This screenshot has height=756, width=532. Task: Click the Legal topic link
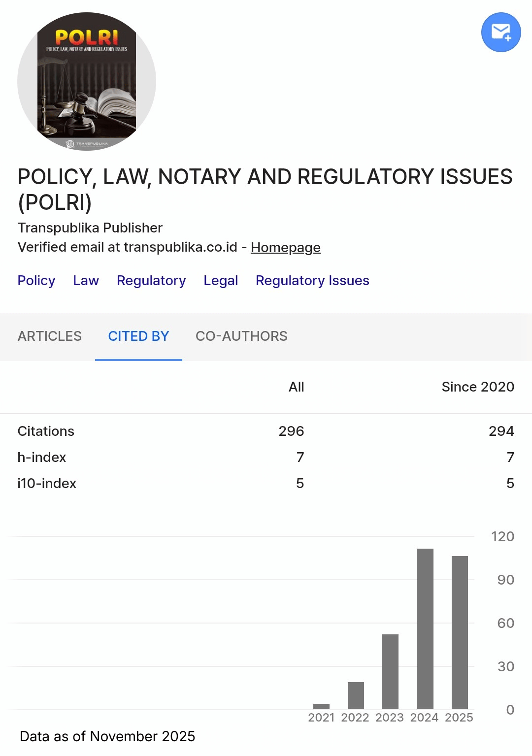point(221,281)
